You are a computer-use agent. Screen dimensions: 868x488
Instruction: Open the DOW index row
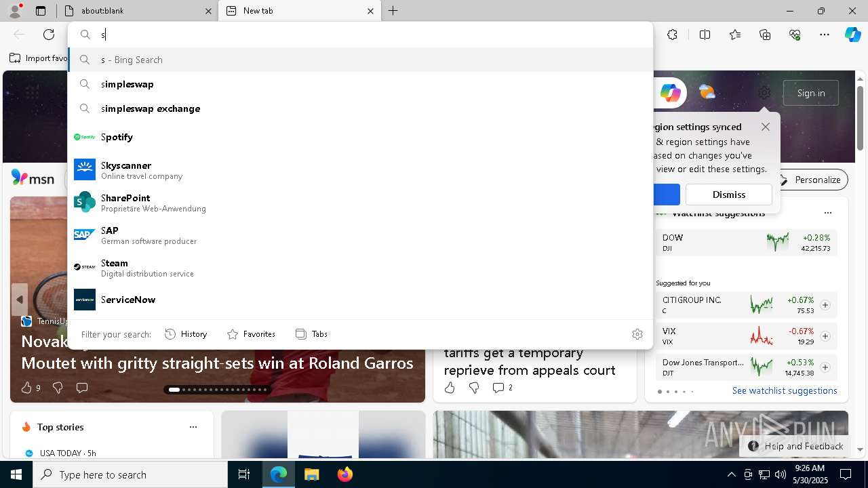[x=746, y=243]
